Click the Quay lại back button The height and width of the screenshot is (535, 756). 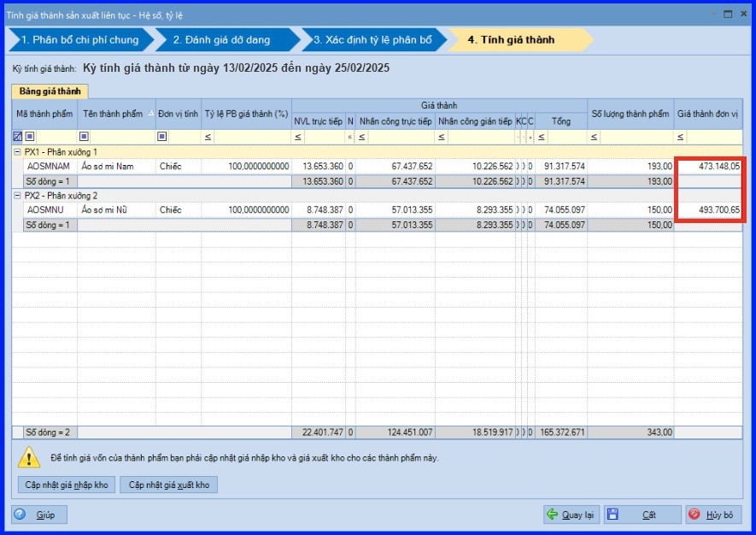point(571,514)
